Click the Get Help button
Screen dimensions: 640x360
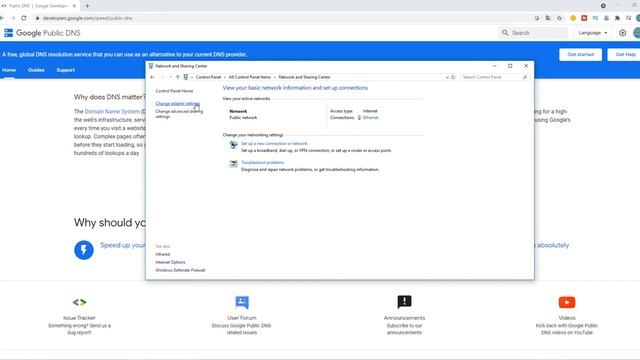pos(625,54)
